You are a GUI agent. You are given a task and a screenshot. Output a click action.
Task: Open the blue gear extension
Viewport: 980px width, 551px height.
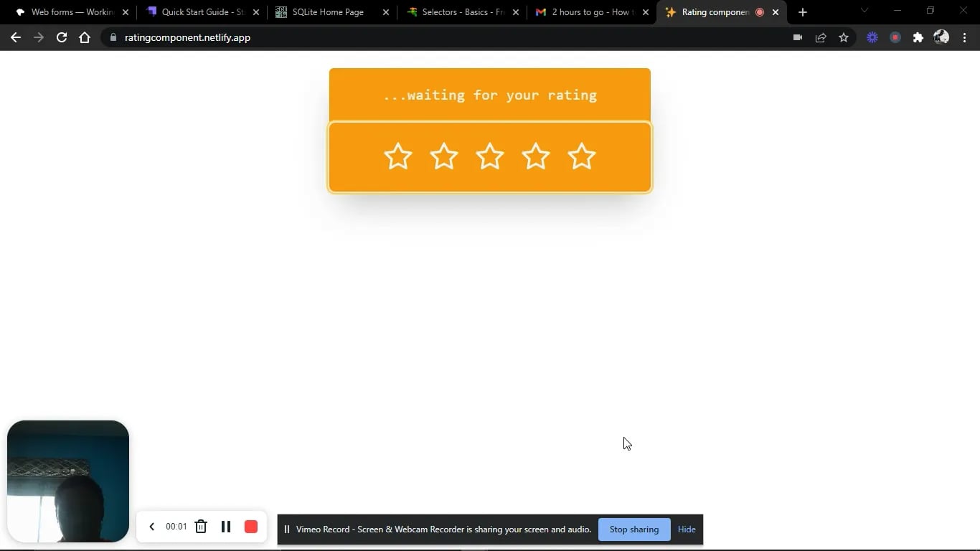coord(872,37)
